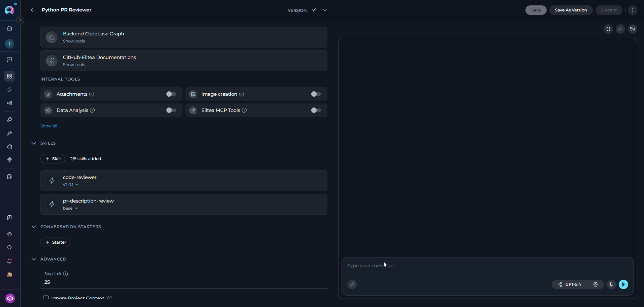Click the add Starter button

(x=55, y=242)
